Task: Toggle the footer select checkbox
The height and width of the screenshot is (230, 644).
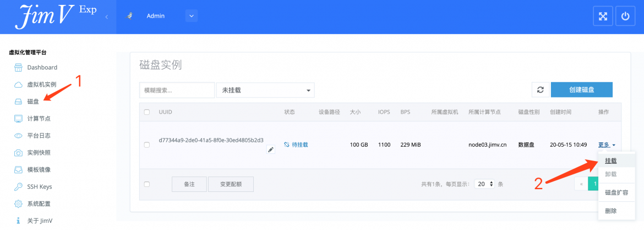Action: point(147,184)
